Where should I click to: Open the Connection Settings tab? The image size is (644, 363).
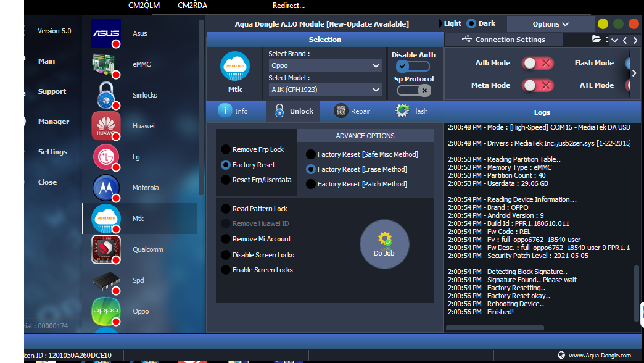(504, 39)
